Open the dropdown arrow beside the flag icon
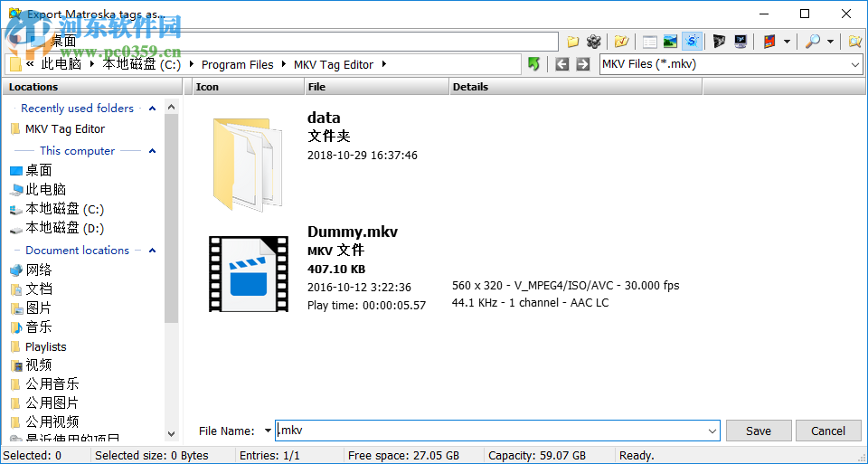Screen dimensions: 868x464 tap(787, 42)
